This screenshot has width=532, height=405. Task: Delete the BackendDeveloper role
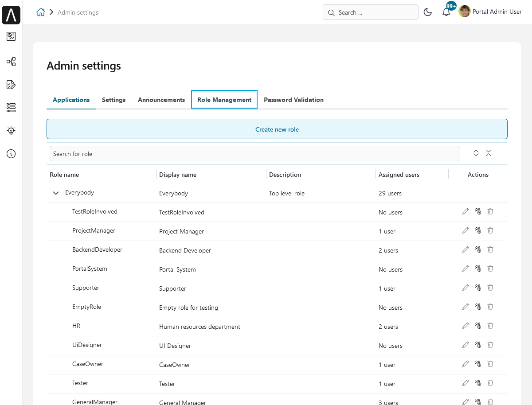coord(490,249)
